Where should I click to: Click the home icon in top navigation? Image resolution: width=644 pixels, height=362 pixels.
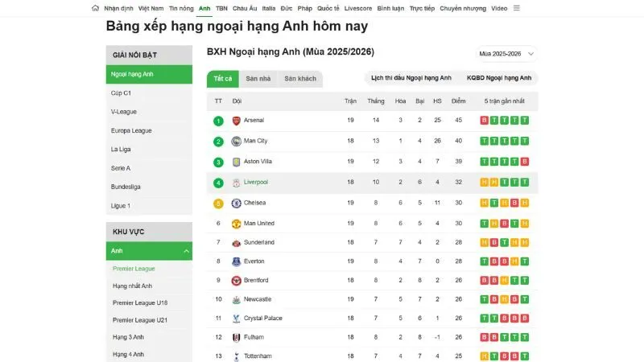click(95, 8)
